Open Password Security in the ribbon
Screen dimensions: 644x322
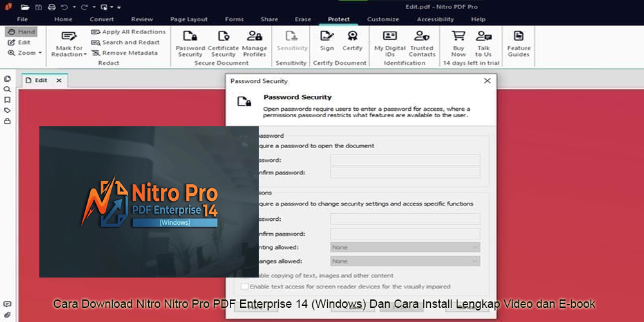click(190, 44)
